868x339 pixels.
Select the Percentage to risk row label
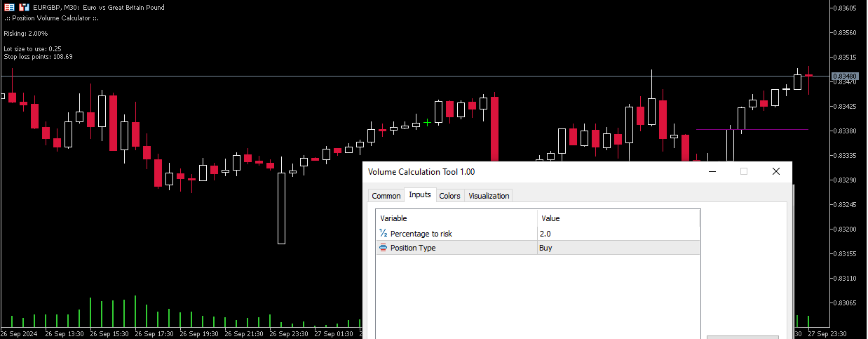pos(421,234)
